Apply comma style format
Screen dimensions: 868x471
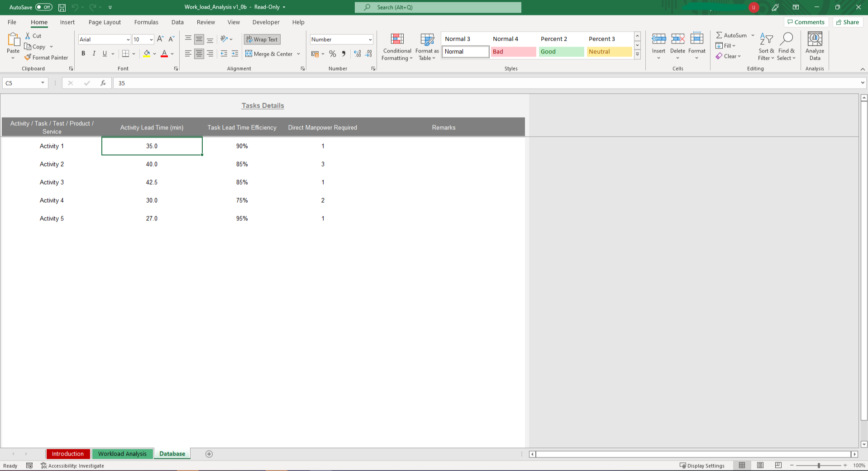[x=344, y=53]
